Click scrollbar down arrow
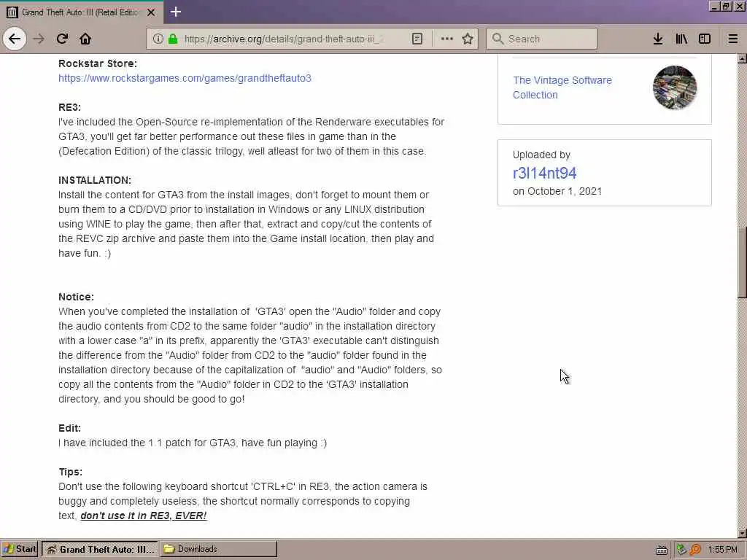 coord(742,533)
